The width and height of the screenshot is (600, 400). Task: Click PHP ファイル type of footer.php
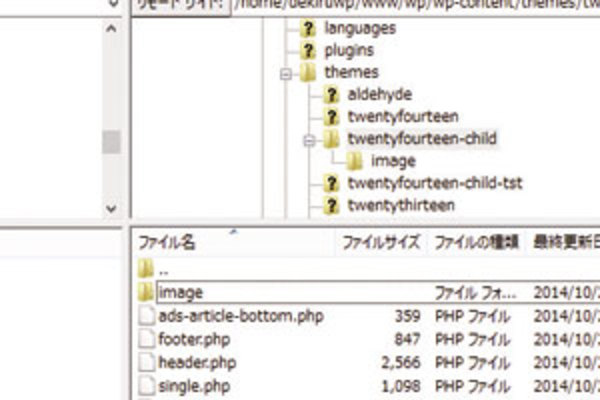click(x=473, y=340)
